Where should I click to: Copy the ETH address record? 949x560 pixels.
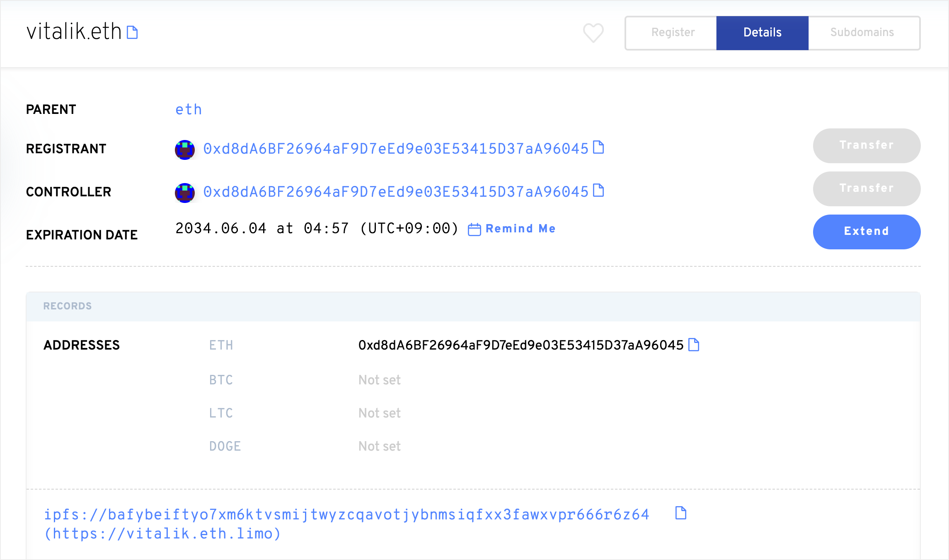coord(693,345)
